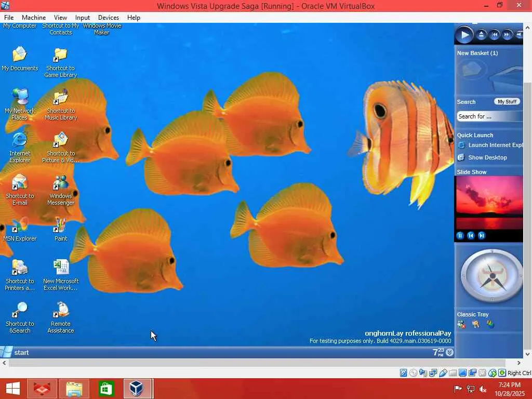532x399 pixels.
Task: Click VirtualBox hard disk activity status icon
Action: tap(403, 373)
